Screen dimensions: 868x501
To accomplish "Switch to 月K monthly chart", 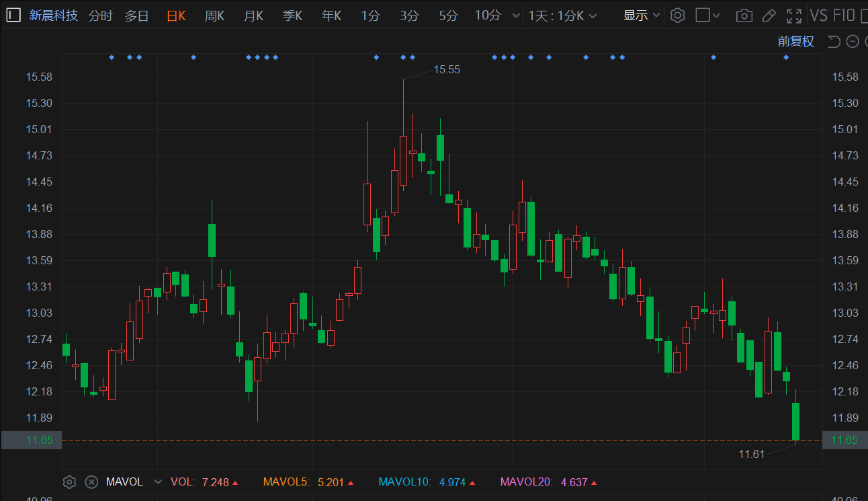I will (x=253, y=15).
